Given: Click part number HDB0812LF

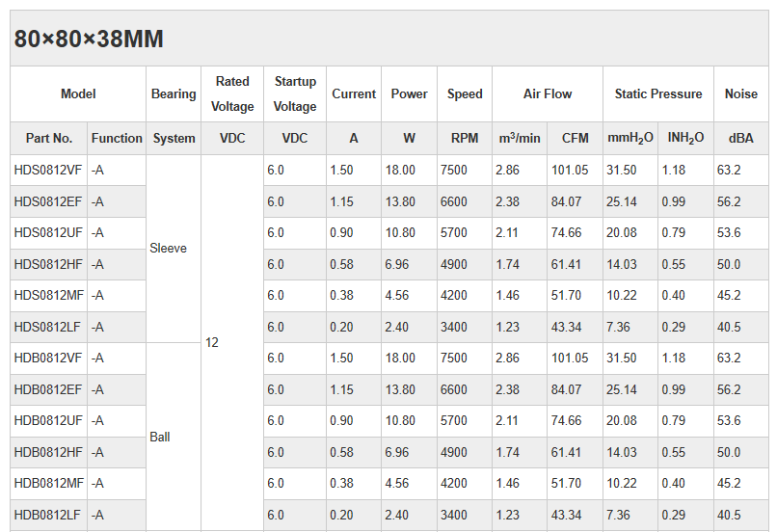Looking at the screenshot, I should [x=48, y=516].
